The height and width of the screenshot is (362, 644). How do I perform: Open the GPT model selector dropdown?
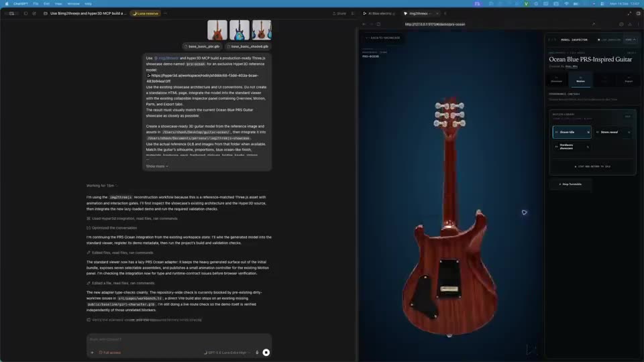[x=227, y=353]
